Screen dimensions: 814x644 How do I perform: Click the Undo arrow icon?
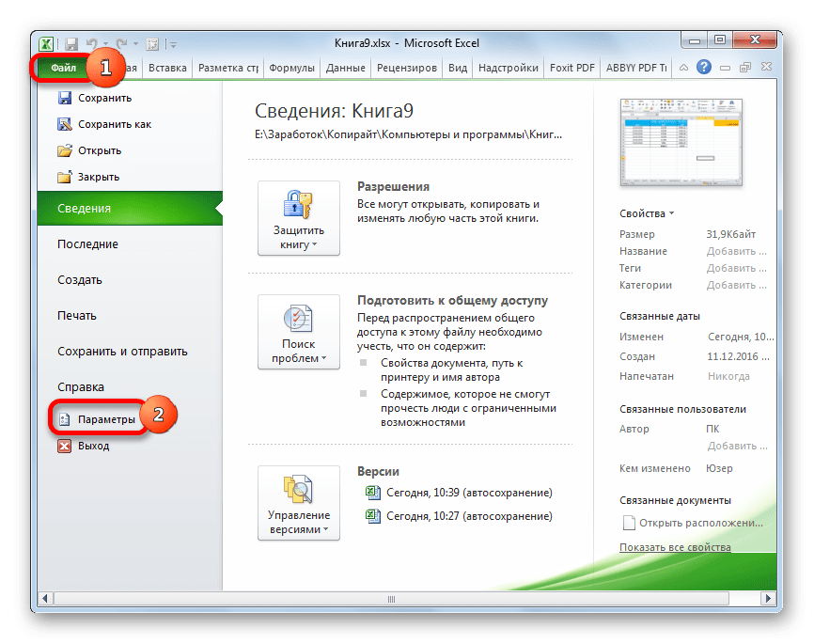92,43
